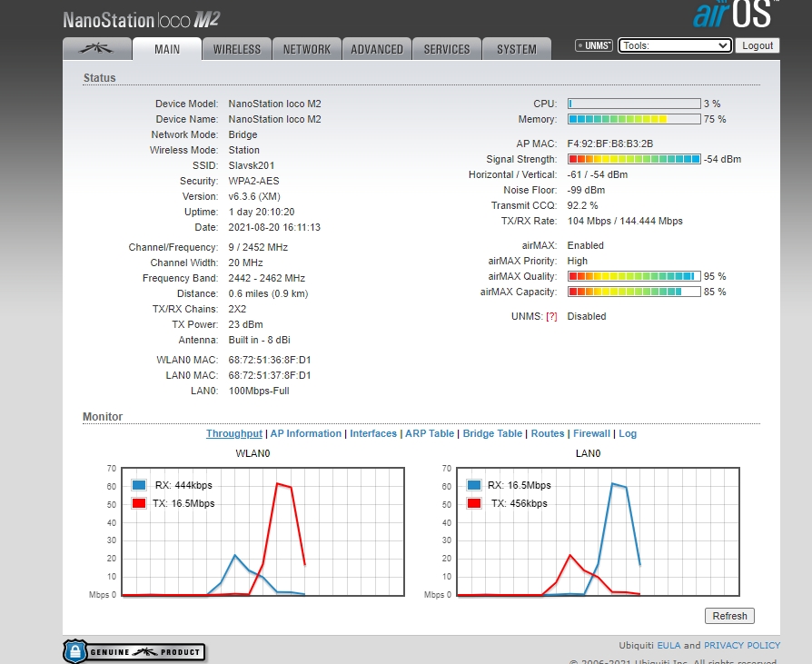Open the Bridge Table link

492,433
